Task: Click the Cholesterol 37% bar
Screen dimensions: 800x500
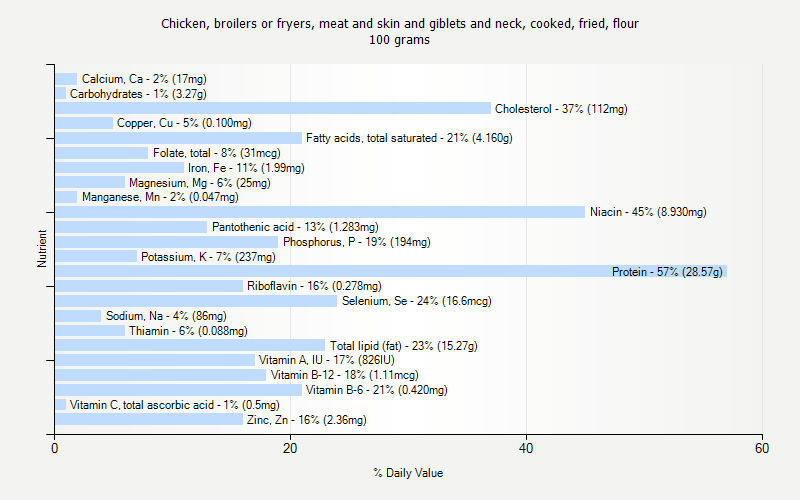Action: pos(272,108)
